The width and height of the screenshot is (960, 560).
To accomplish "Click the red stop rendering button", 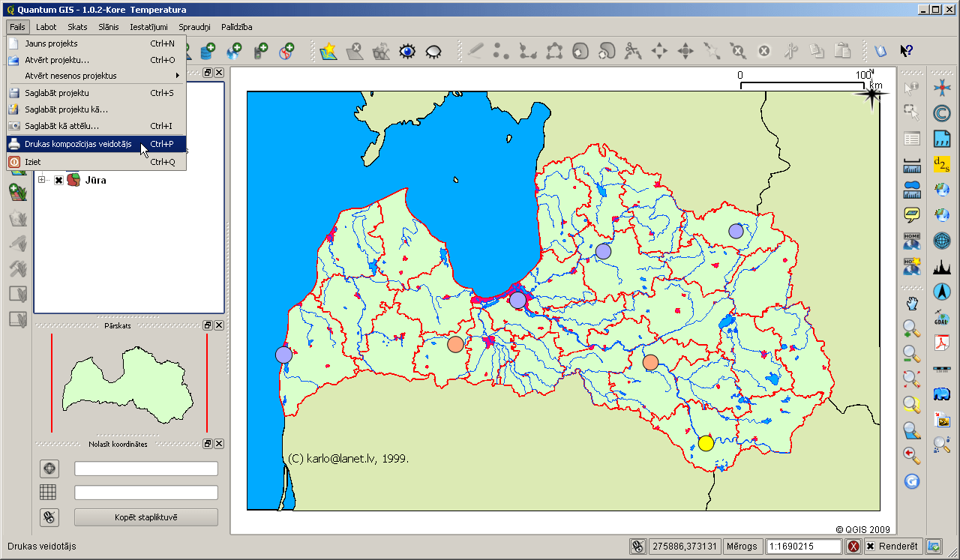I will click(x=853, y=547).
